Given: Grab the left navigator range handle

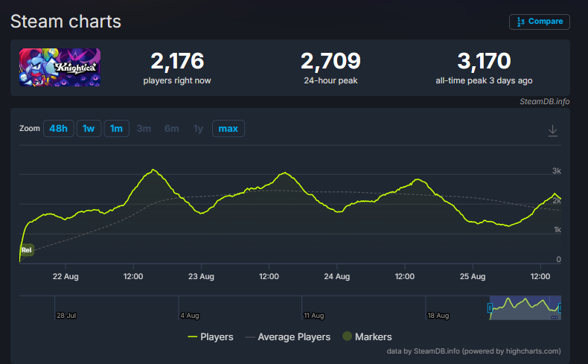Looking at the screenshot, I should click(490, 307).
